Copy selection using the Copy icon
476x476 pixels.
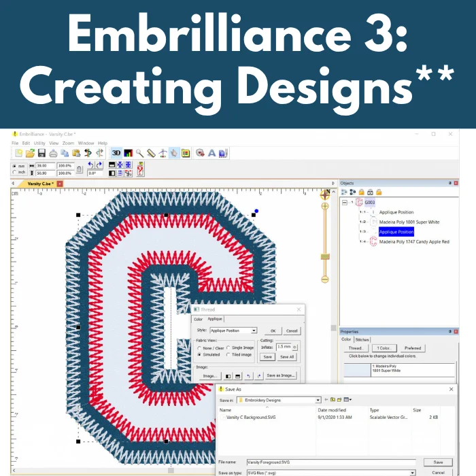pos(65,153)
